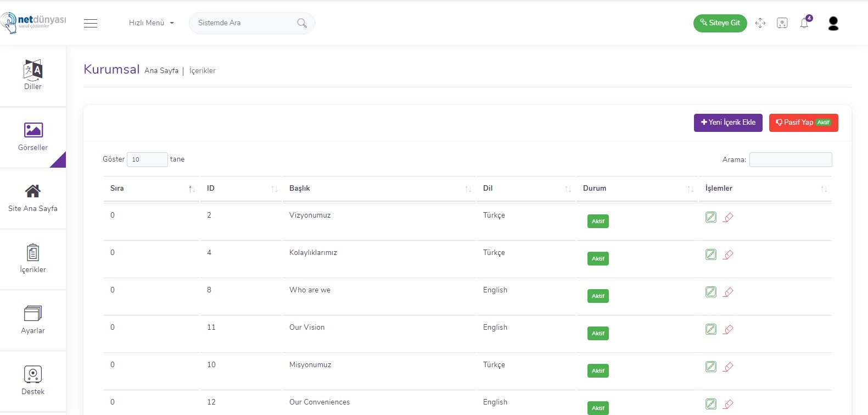Sort table by Sıra column
The image size is (868, 415).
[151, 188]
